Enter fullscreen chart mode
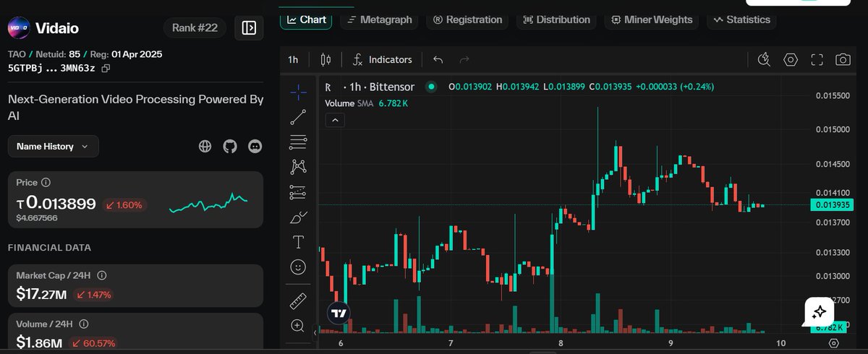Viewport: 868px width, 354px height. [x=817, y=59]
